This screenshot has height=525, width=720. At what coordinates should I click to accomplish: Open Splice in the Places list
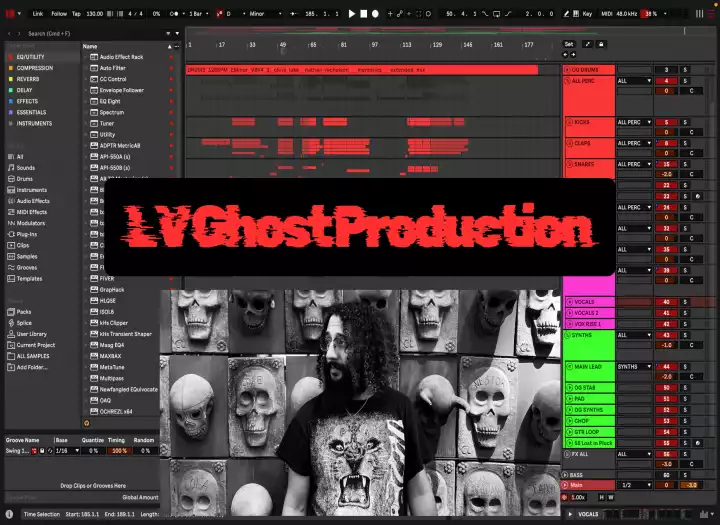(25, 322)
